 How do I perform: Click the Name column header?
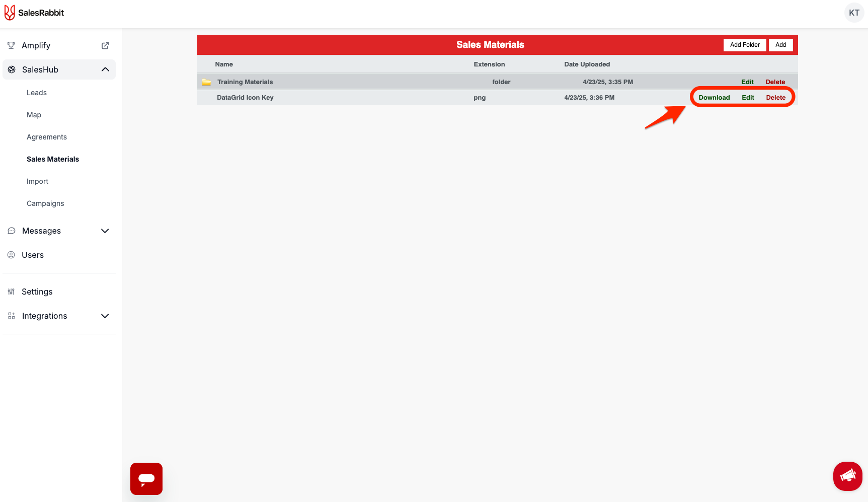pos(224,64)
